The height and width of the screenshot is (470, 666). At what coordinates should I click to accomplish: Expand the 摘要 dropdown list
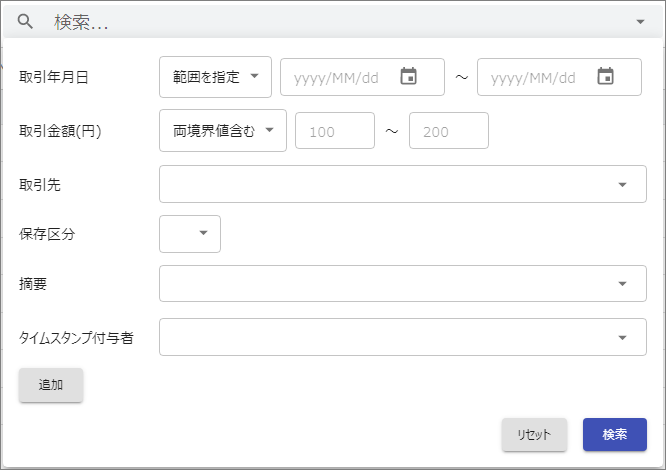(403, 284)
